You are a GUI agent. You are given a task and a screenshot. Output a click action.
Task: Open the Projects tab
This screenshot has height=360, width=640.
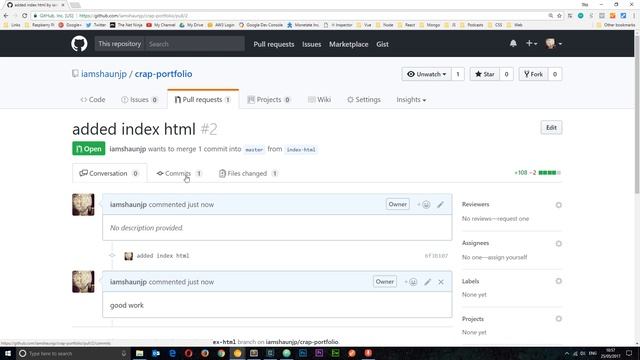point(269,100)
